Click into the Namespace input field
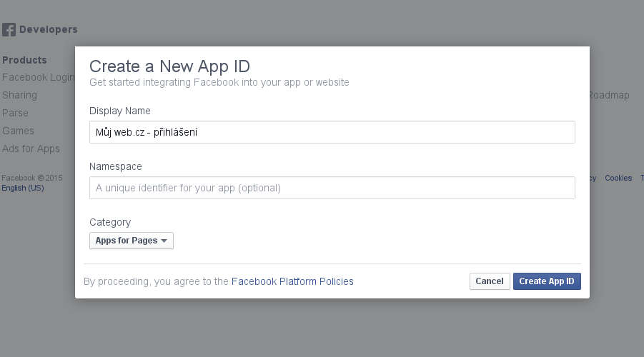Viewport: 644px width, 357px height. pos(332,188)
